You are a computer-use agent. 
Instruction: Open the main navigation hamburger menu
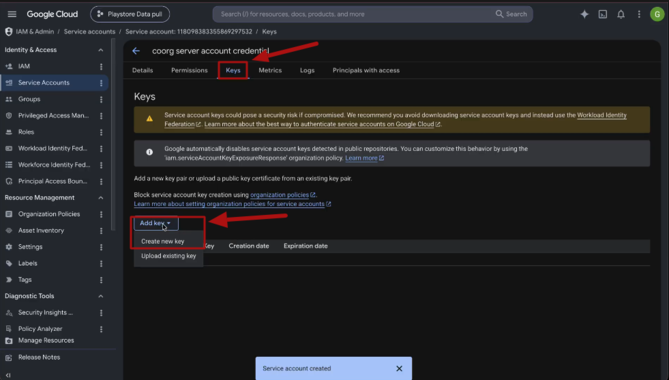coord(12,14)
